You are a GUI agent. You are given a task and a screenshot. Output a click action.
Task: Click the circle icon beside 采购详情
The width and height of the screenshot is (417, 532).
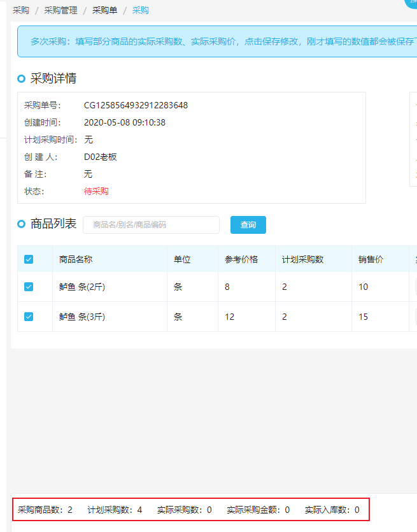[x=22, y=79]
